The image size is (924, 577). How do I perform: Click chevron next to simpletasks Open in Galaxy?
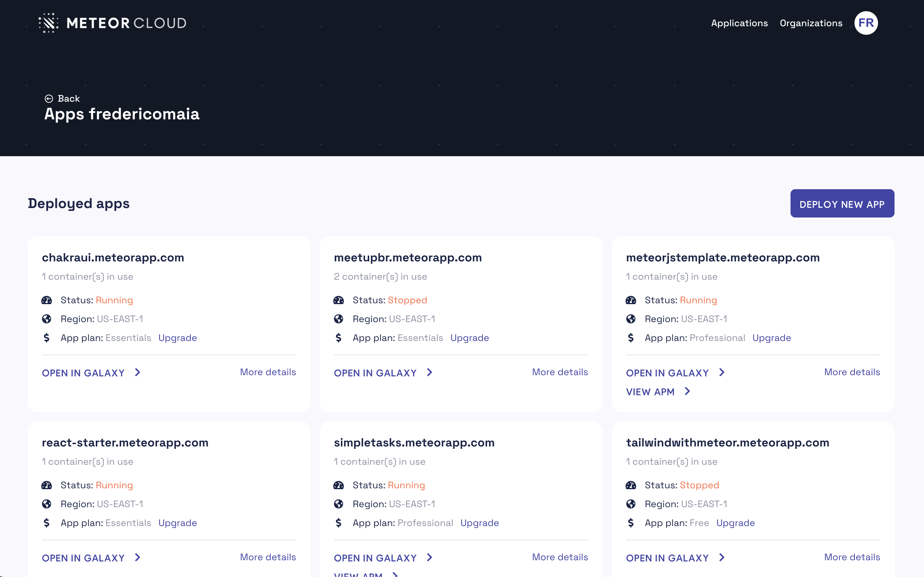point(430,558)
